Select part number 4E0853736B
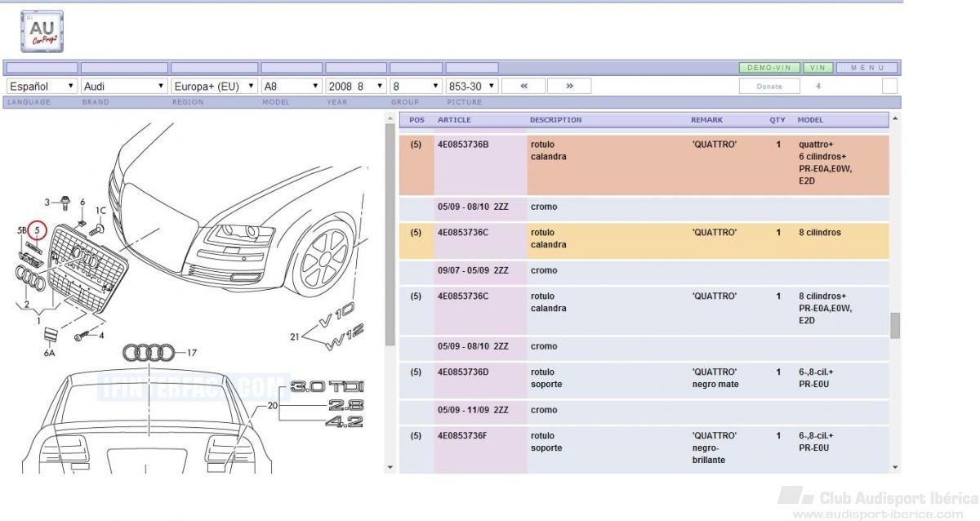 [x=463, y=145]
